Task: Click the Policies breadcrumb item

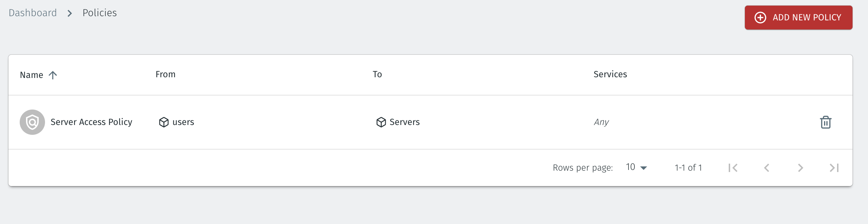Action: [x=100, y=13]
